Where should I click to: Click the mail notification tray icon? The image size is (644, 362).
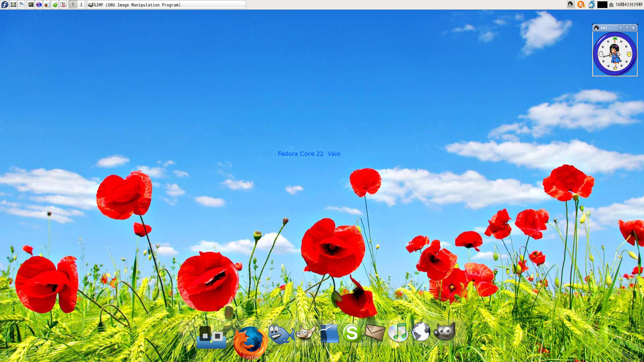pyautogui.click(x=611, y=5)
